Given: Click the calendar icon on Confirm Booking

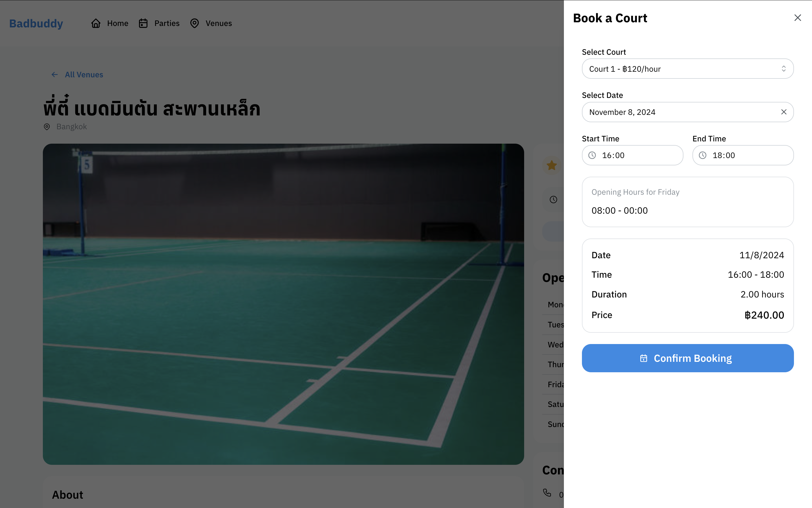Looking at the screenshot, I should coord(644,358).
